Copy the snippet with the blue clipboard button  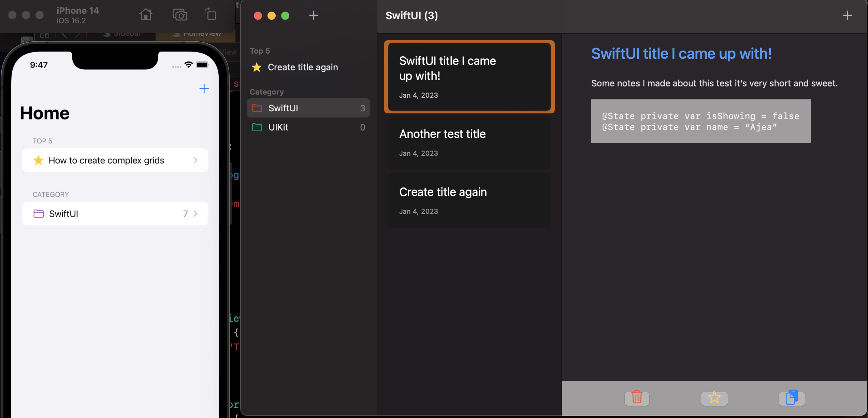coord(792,398)
